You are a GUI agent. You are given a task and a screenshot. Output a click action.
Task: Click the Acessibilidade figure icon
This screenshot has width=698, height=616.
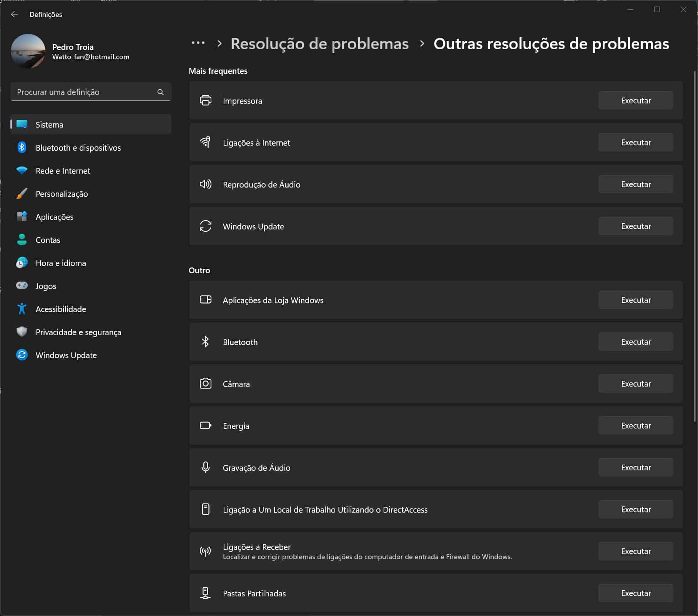click(22, 309)
